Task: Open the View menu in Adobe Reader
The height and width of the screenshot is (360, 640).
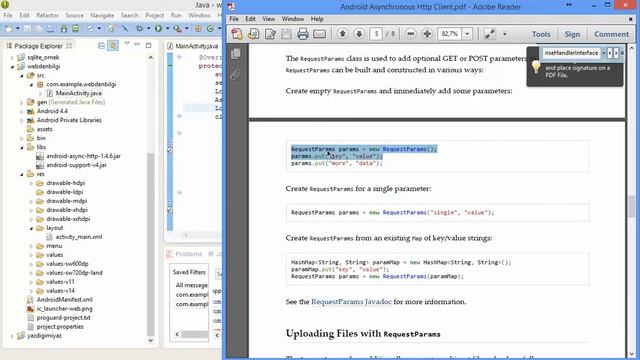Action: 269,19
